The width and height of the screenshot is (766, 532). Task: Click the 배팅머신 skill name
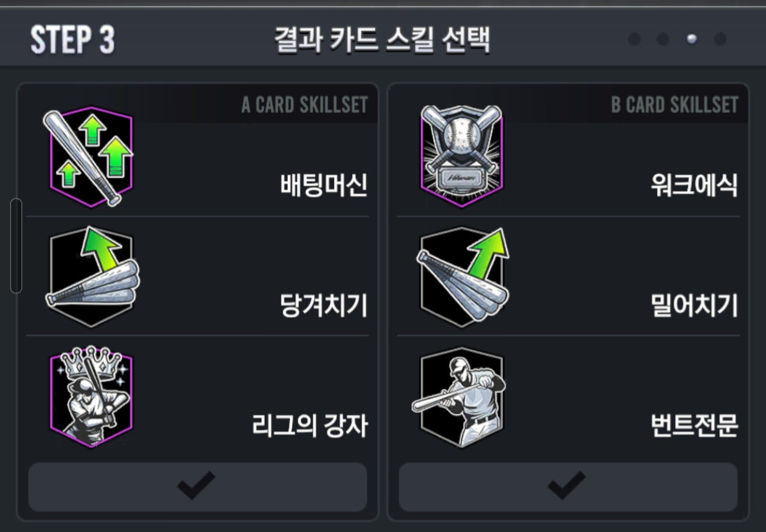(323, 185)
